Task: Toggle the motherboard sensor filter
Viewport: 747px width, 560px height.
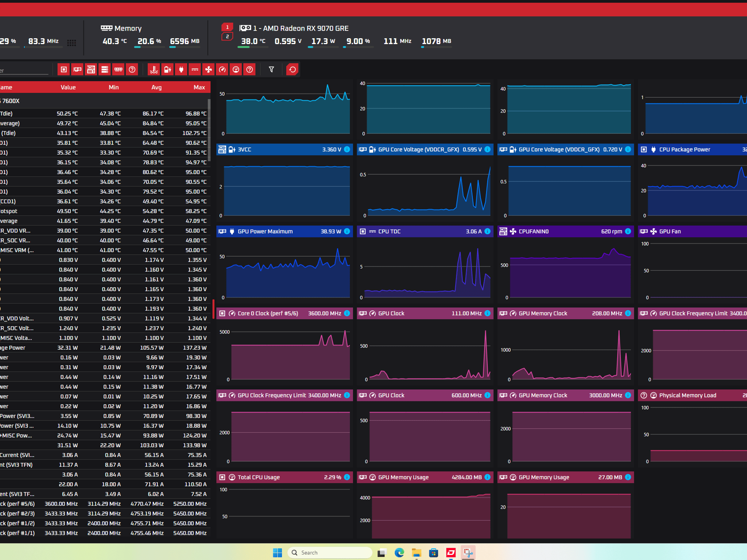Action: coord(91,69)
